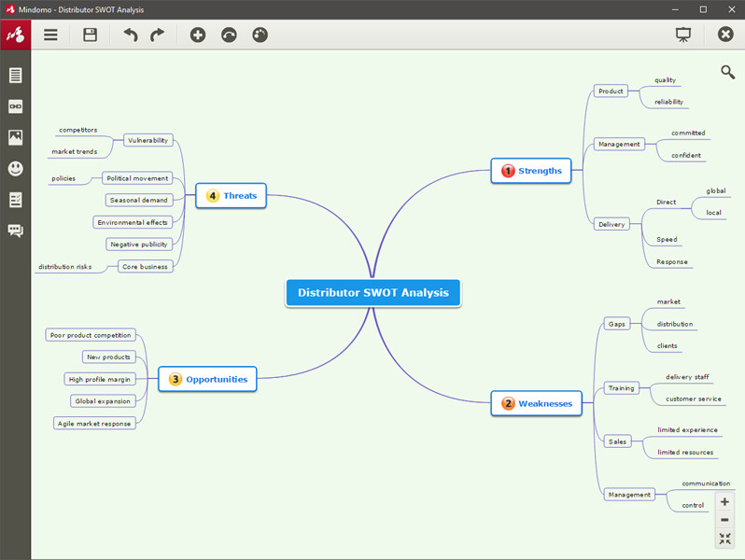Open the smiley icons panel
745x560 pixels.
click(x=15, y=169)
